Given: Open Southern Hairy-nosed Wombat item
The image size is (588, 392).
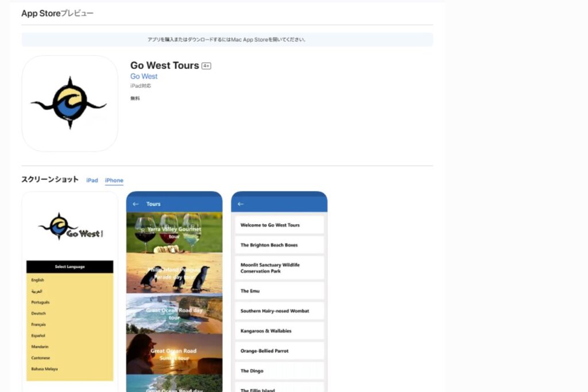Looking at the screenshot, I should (280, 311).
